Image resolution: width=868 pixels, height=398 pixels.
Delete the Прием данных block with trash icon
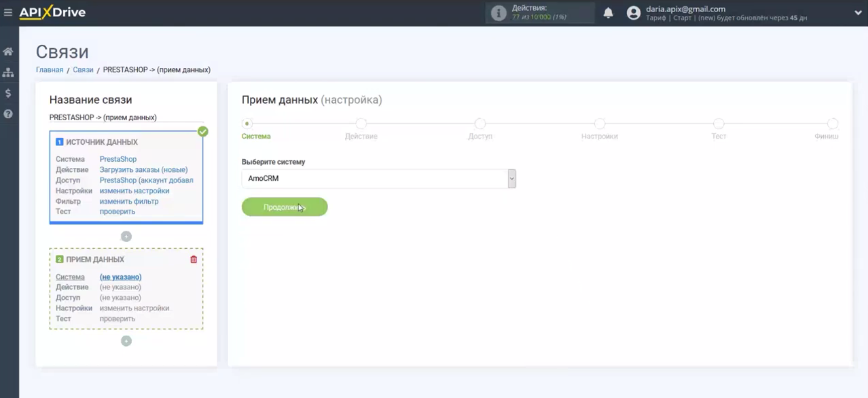[194, 259]
